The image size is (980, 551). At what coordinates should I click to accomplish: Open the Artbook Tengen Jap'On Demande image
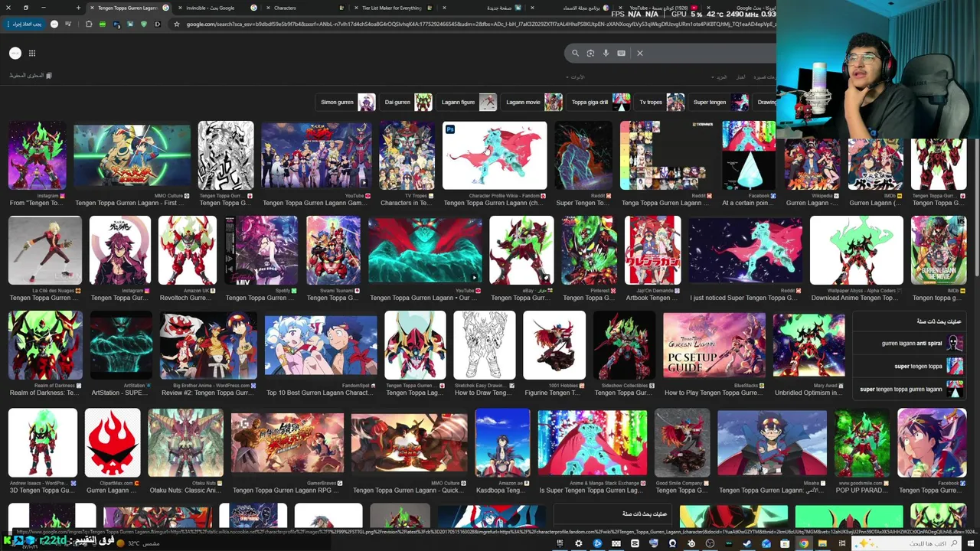click(652, 250)
